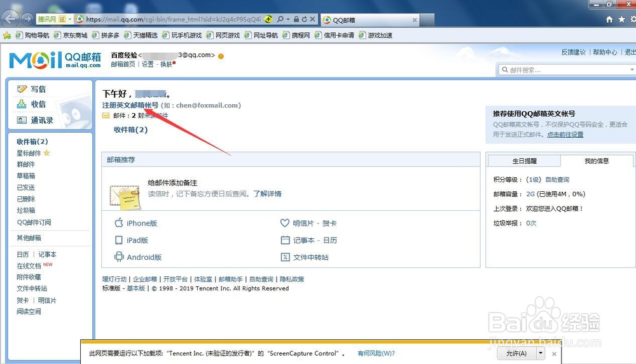
Task: Switch to the 我的信息 tab
Action: (597, 161)
